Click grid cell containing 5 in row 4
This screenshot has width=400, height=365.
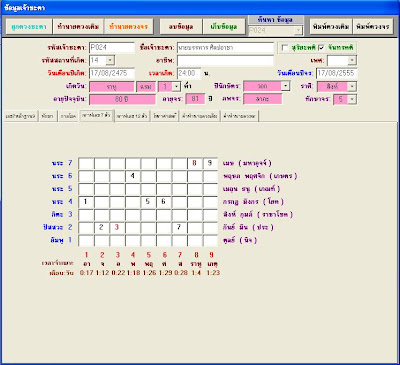pyautogui.click(x=148, y=202)
